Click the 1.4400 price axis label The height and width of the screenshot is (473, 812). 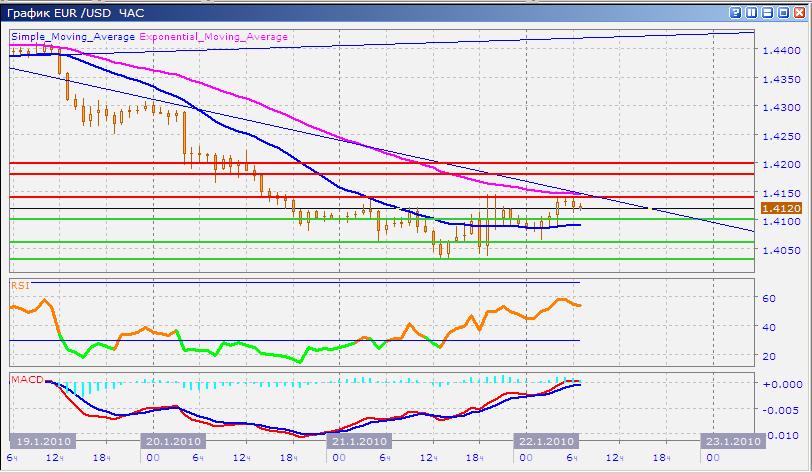click(x=779, y=50)
